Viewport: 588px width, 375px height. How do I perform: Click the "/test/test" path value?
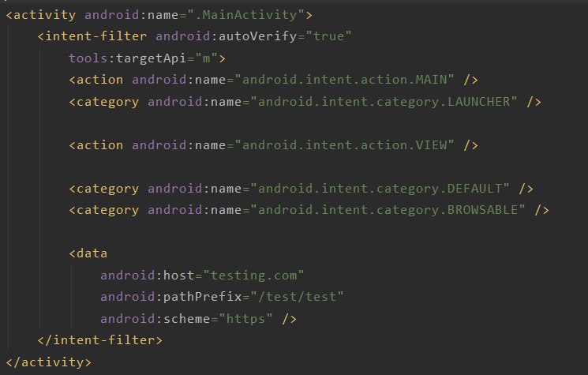tap(297, 297)
